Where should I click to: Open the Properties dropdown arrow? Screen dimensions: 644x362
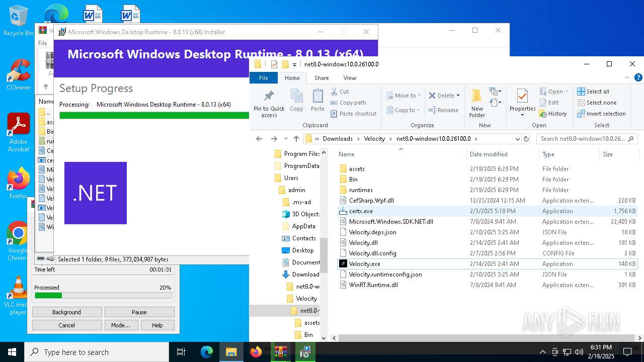522,115
